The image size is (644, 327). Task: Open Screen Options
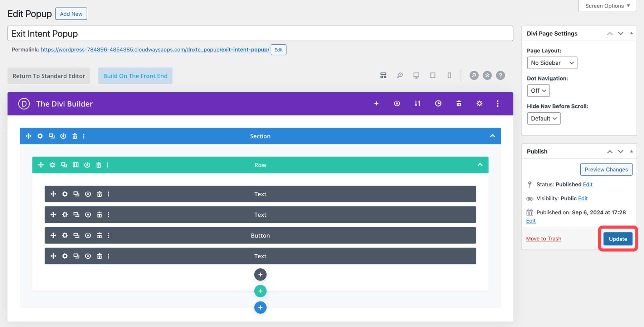607,6
